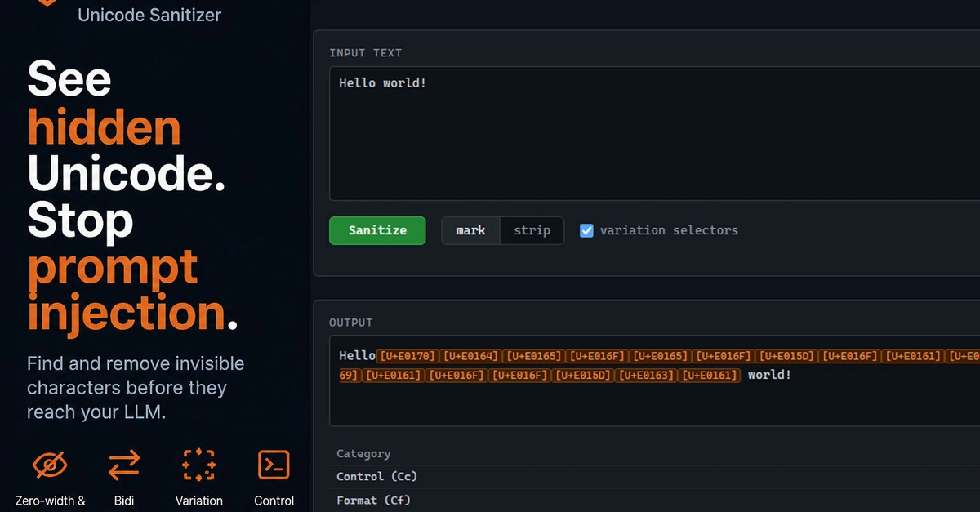Click the green Sanitize button

coord(377,230)
